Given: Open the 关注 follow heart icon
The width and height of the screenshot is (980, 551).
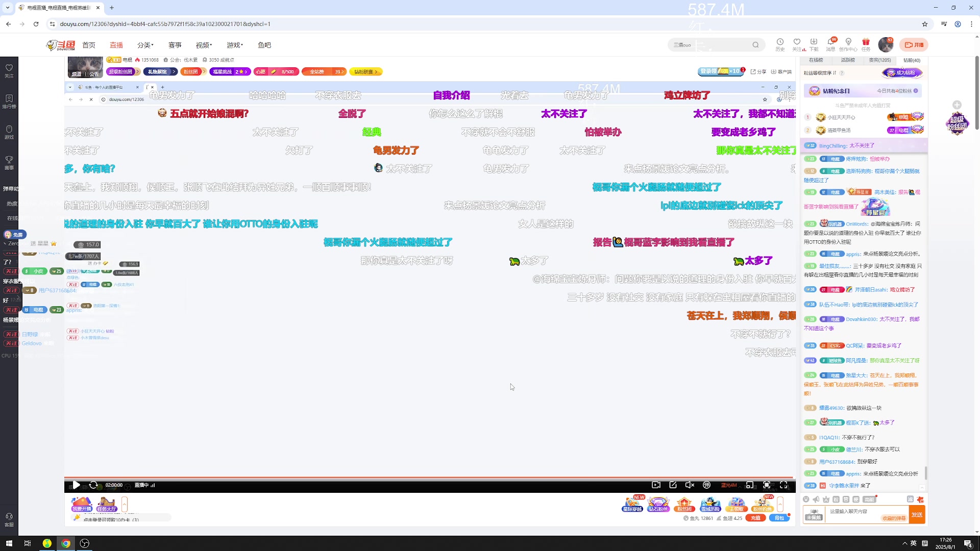Looking at the screenshot, I should pyautogui.click(x=797, y=44).
